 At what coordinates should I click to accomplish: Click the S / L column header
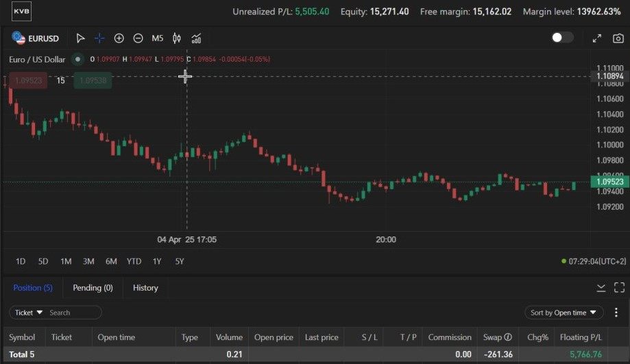369,337
